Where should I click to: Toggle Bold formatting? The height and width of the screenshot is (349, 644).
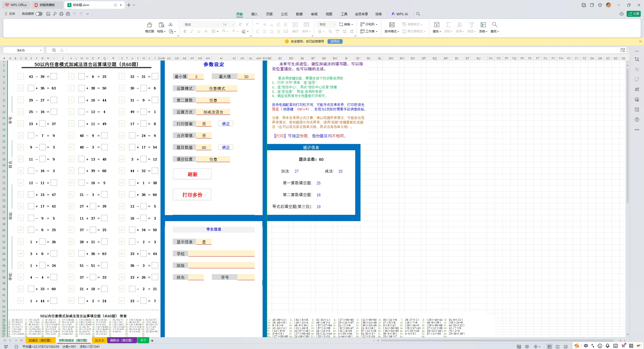185,31
